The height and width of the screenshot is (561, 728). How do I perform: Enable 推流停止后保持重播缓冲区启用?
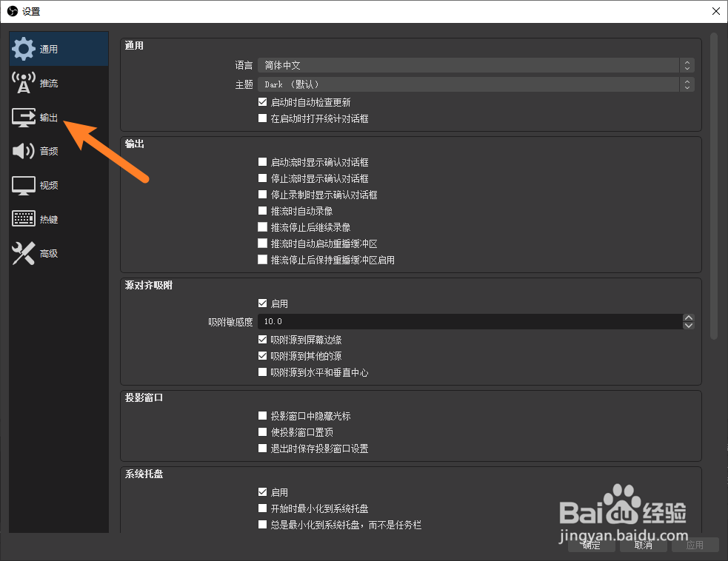(262, 259)
